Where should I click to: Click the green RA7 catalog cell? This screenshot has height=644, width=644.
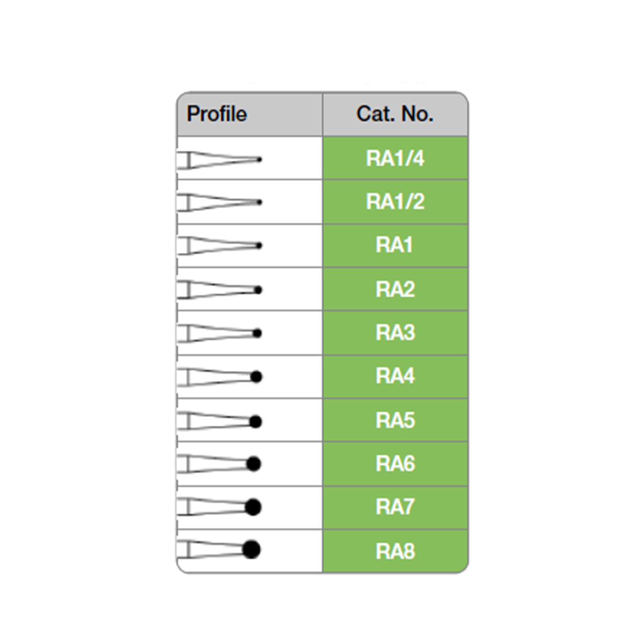pos(395,507)
